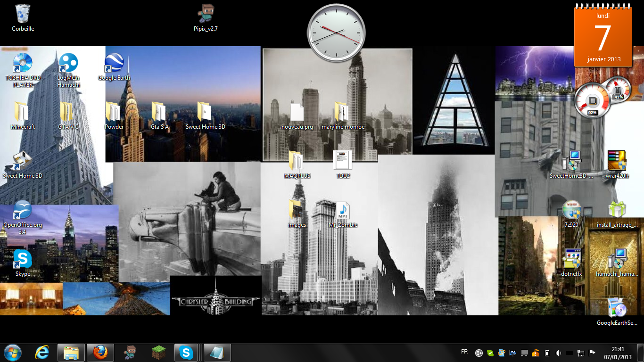Select the hamachi installer icon

click(x=617, y=263)
